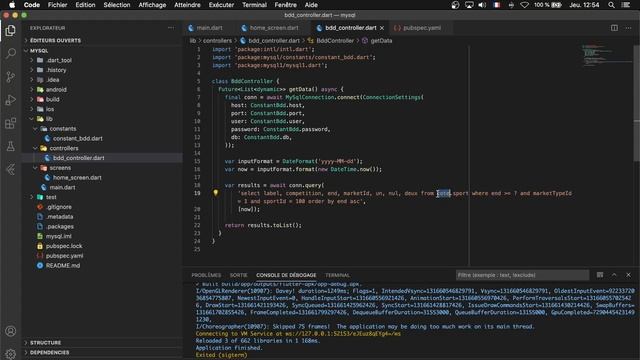Open .gitignore file in explorer
Viewport: 640px width, 360px height.
coord(59,207)
